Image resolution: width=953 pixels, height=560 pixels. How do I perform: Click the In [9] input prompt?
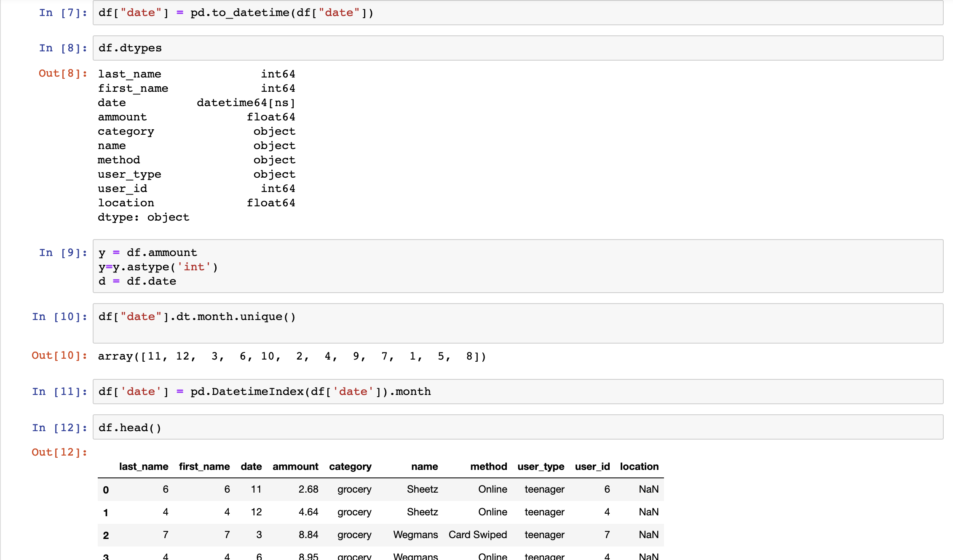(63, 253)
